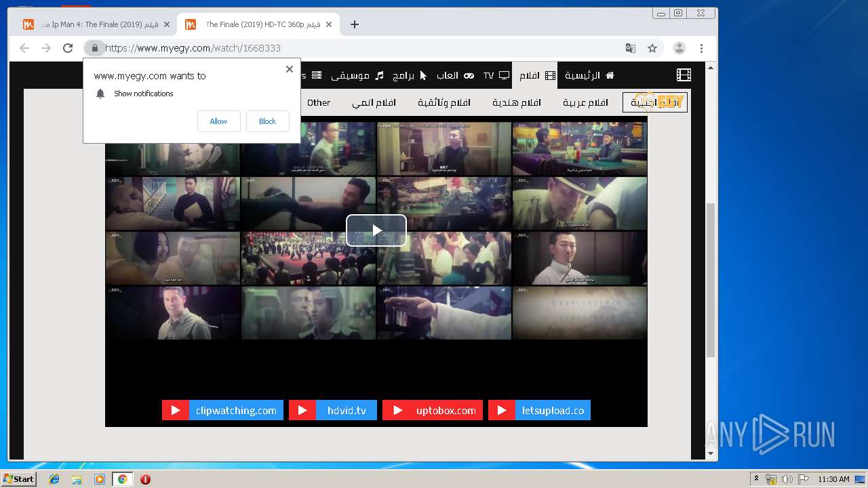Open the media player taskbar icon
The image size is (868, 488).
pyautogui.click(x=100, y=479)
